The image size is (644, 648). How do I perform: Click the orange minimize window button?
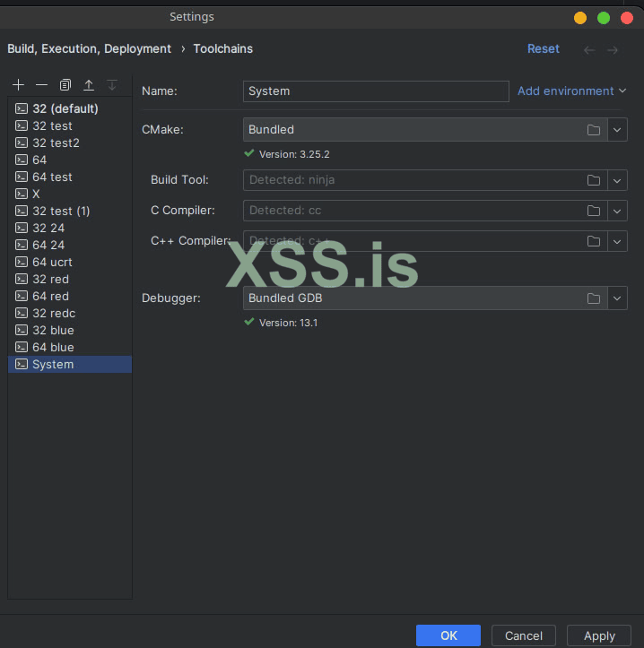coord(580,18)
